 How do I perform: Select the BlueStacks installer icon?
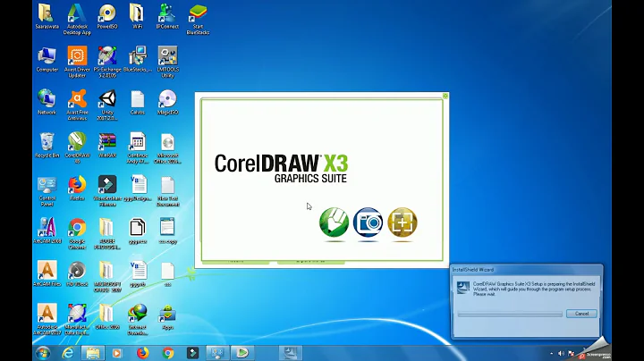(x=137, y=60)
